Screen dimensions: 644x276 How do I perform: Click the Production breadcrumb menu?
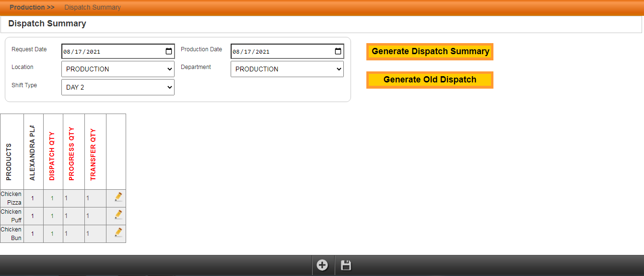[x=32, y=7]
